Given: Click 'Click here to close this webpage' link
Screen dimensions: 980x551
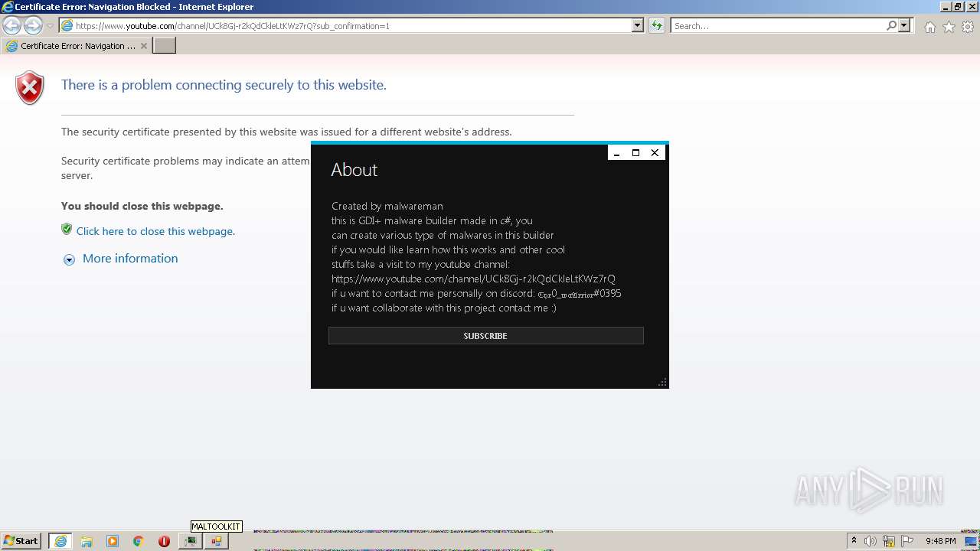Looking at the screenshot, I should tap(155, 231).
